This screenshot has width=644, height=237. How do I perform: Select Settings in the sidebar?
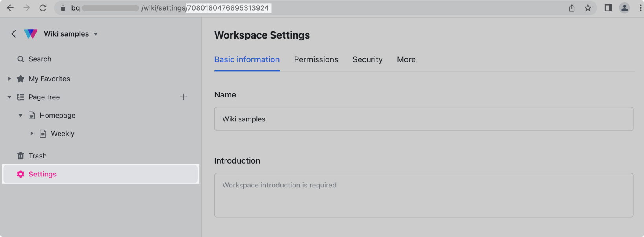(42, 174)
